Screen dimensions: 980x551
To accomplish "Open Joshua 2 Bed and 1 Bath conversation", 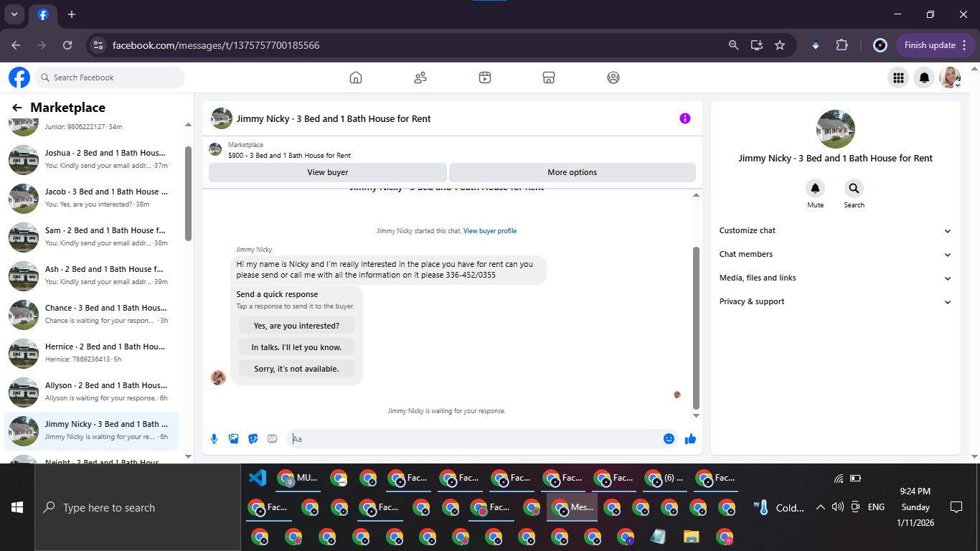I will click(x=92, y=159).
